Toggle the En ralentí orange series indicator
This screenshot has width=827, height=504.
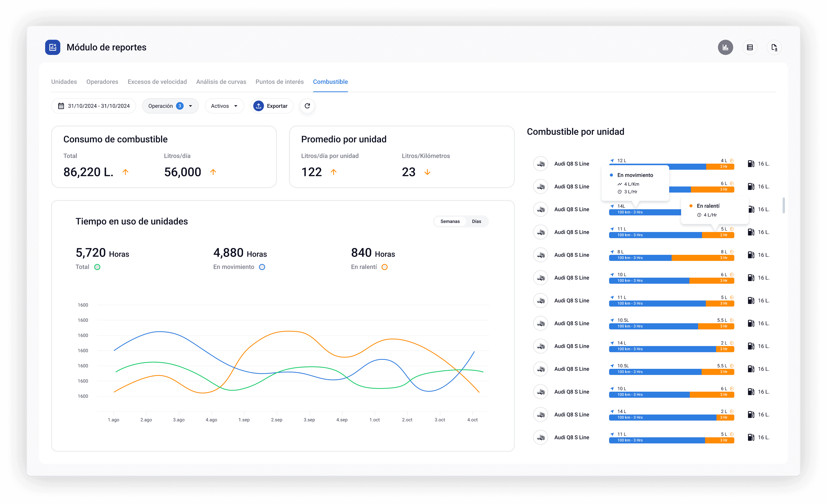pos(385,267)
